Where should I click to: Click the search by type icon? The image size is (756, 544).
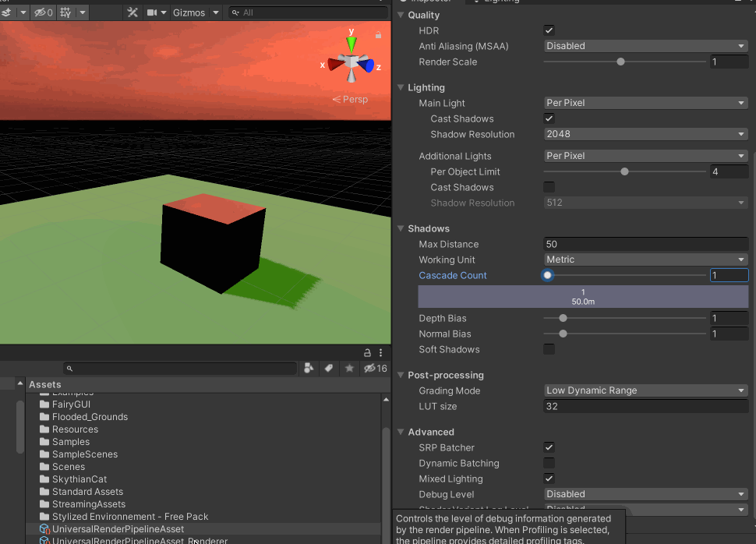pos(309,368)
